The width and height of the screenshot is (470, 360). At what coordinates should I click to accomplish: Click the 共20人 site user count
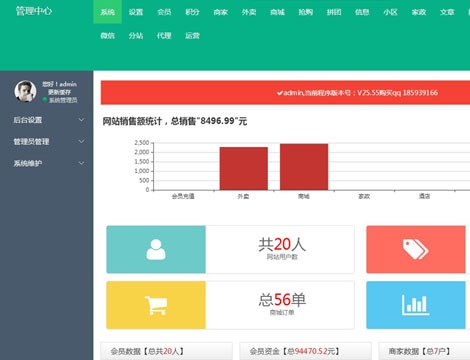[x=282, y=244]
